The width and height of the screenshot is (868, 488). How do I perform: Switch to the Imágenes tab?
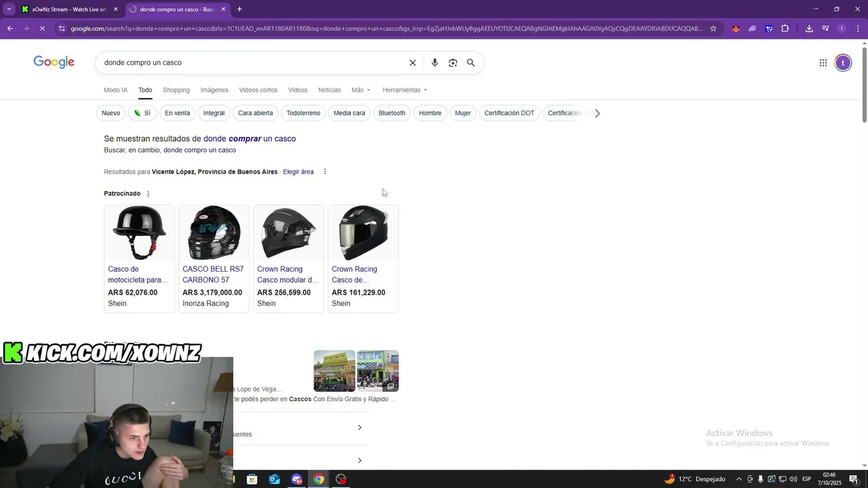pyautogui.click(x=214, y=90)
